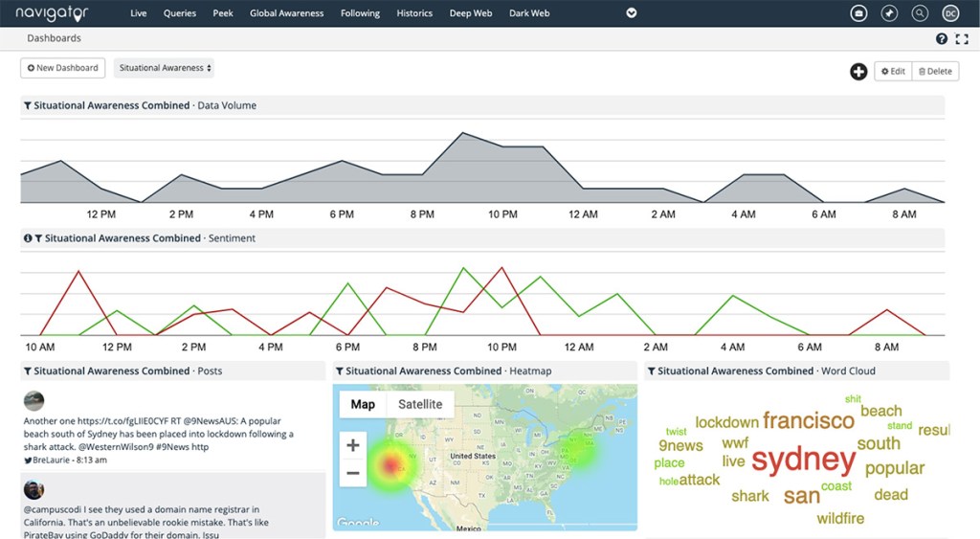The height and width of the screenshot is (539, 980).
Task: Click 'coast' in word cloud
Action: pyautogui.click(x=836, y=485)
